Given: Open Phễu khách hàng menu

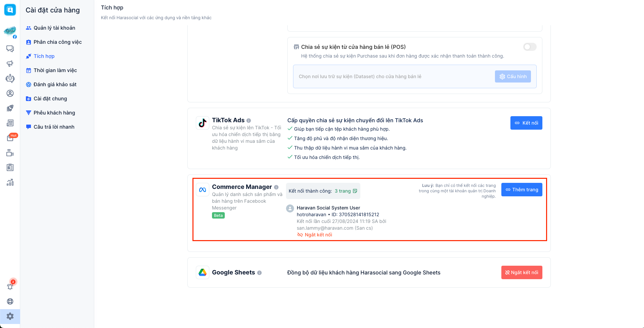Looking at the screenshot, I should click(54, 113).
